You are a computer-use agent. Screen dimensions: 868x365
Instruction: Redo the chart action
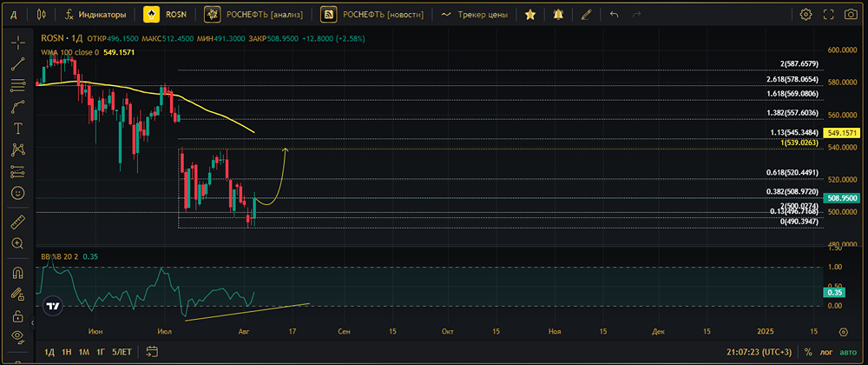[636, 15]
